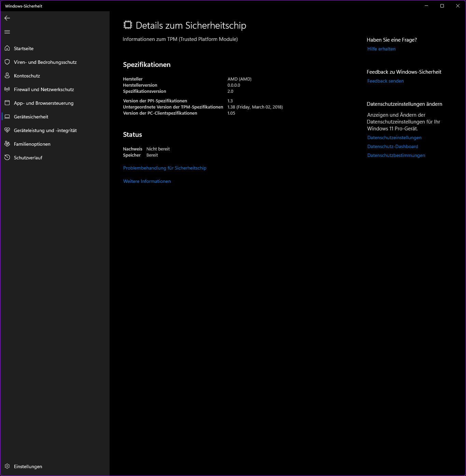This screenshot has height=476, width=466.
Task: Click the shield icon for Viren- und Bedrohungsschutz
Action: [x=7, y=62]
